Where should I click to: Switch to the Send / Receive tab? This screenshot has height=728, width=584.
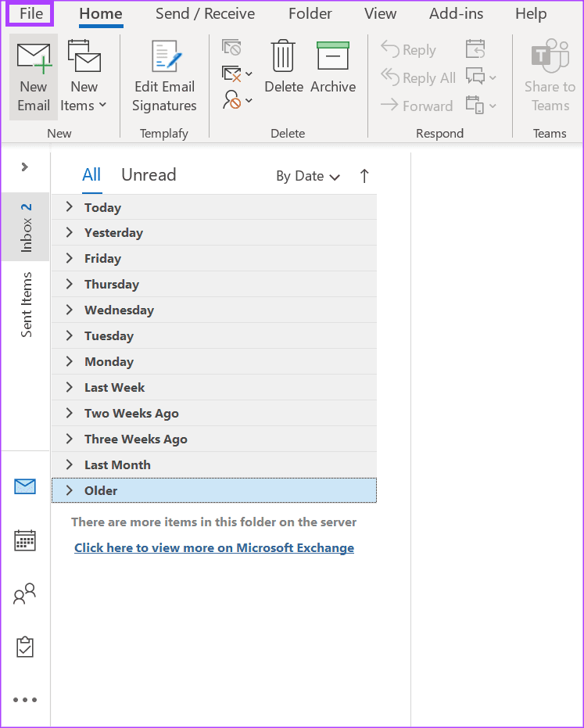coord(205,13)
